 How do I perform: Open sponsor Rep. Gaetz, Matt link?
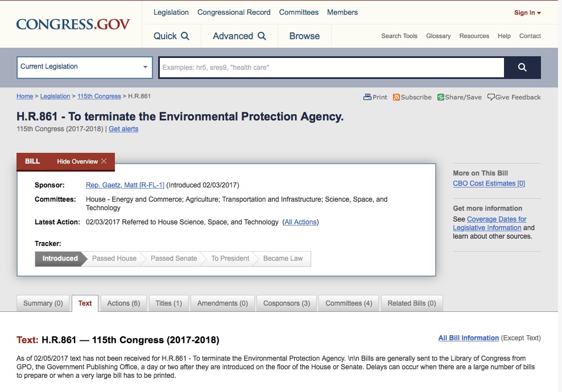click(125, 185)
